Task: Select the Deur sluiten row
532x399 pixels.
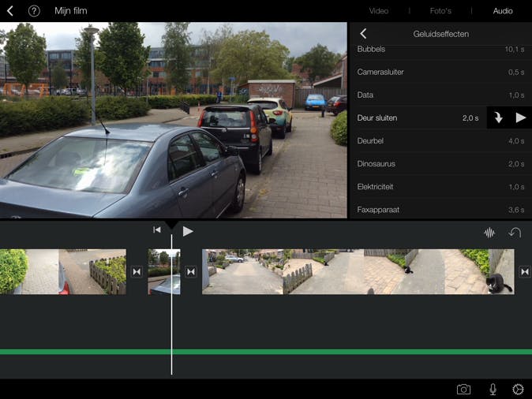Action: (419, 118)
